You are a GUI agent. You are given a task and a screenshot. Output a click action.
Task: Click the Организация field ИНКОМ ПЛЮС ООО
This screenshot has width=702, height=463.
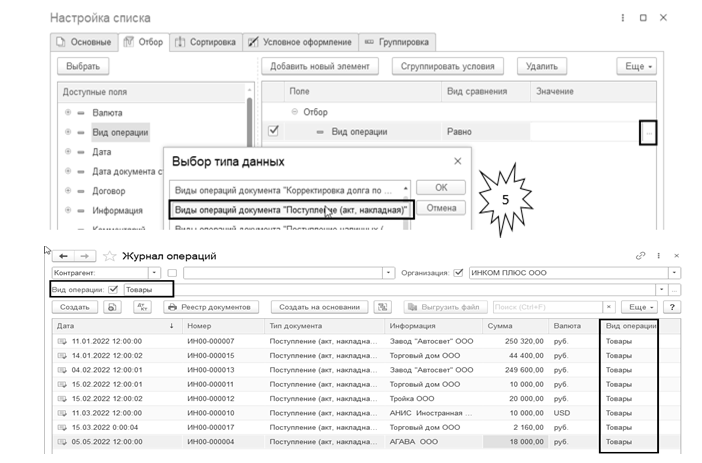(569, 273)
